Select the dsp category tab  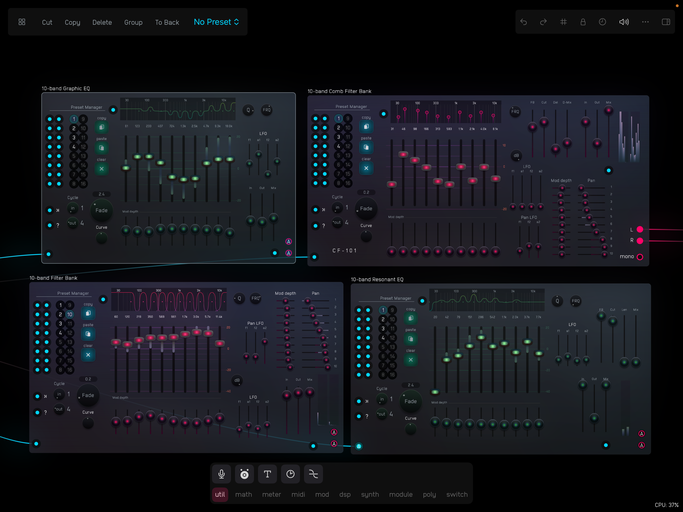[345, 494]
